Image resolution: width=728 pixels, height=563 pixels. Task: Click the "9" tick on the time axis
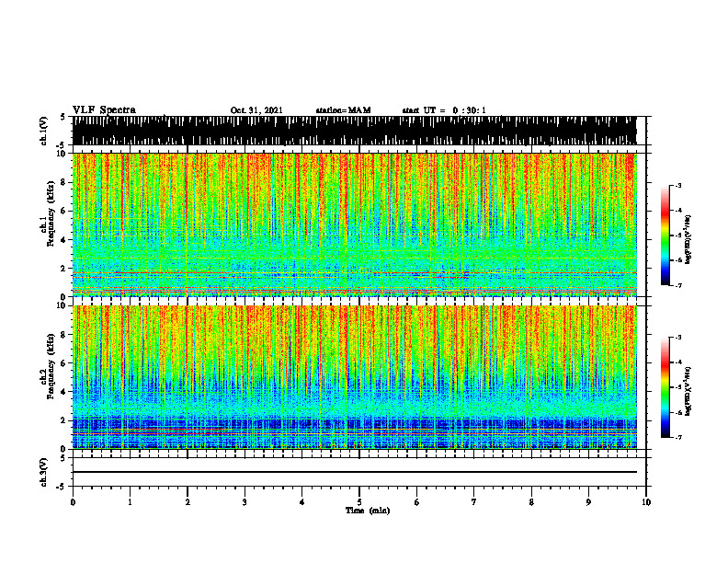(588, 502)
